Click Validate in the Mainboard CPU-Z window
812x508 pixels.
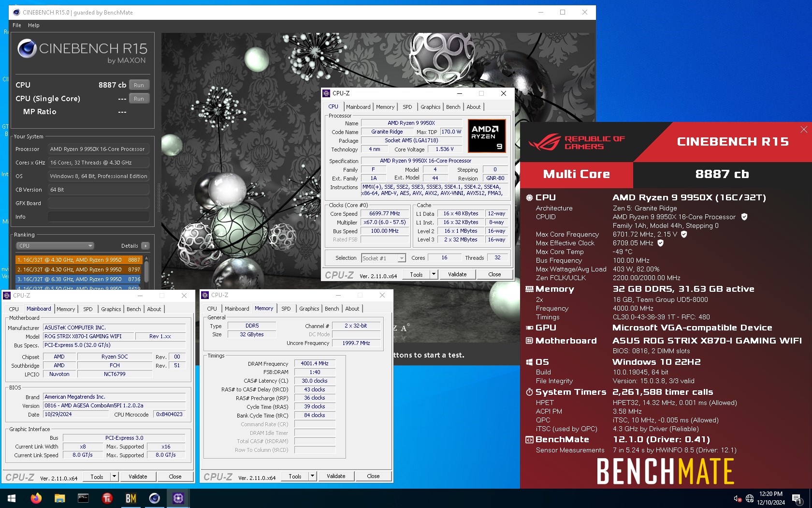coord(138,477)
